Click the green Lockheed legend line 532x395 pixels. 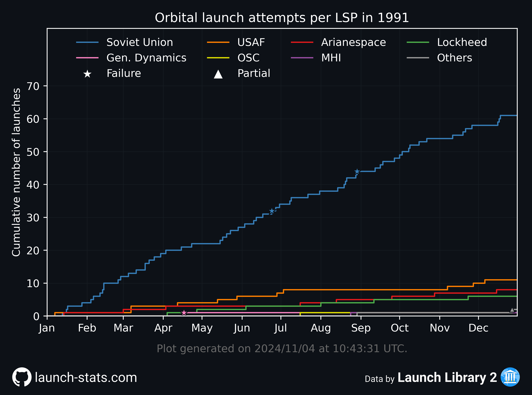point(418,42)
